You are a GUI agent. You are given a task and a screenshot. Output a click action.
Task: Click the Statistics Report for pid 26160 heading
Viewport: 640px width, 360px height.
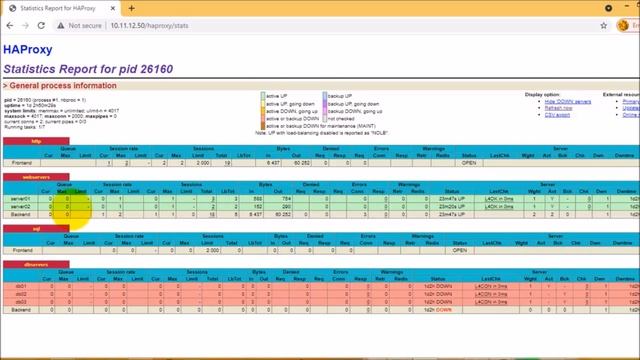pos(88,69)
